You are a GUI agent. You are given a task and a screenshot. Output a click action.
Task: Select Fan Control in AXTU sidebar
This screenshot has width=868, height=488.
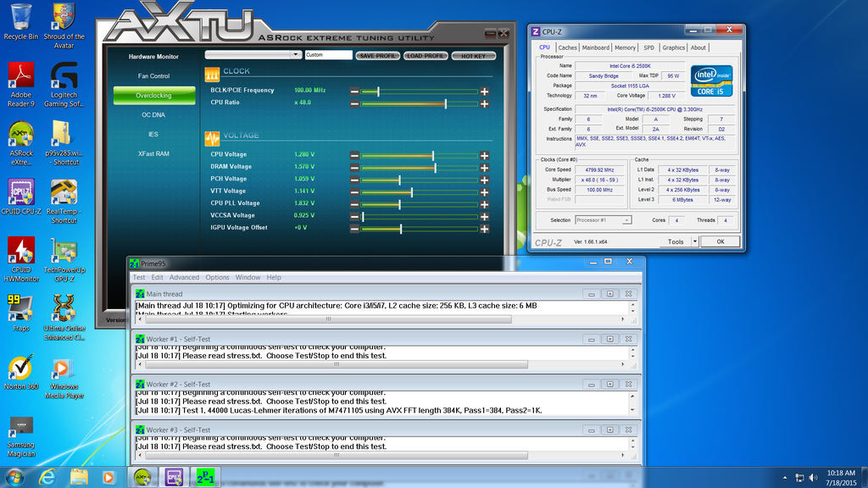pos(154,75)
